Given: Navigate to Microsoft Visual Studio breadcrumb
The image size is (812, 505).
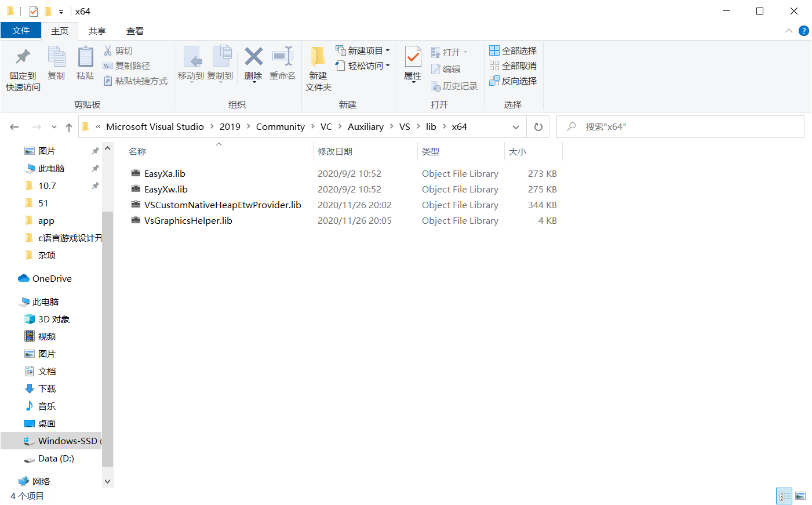Looking at the screenshot, I should 155,127.
